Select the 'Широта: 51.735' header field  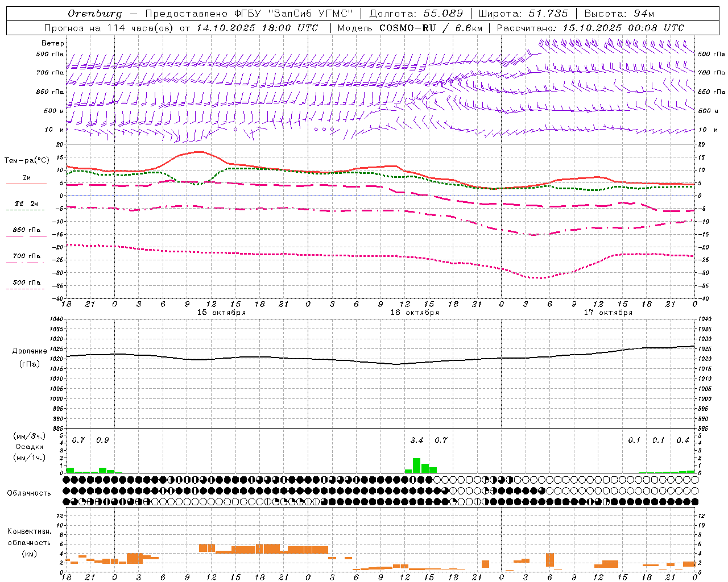tap(523, 14)
